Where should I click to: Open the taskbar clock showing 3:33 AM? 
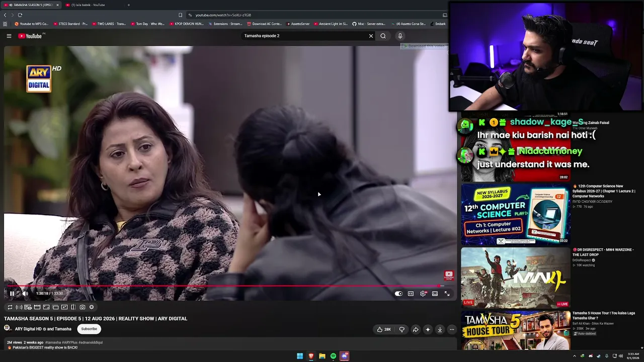pyautogui.click(x=633, y=356)
